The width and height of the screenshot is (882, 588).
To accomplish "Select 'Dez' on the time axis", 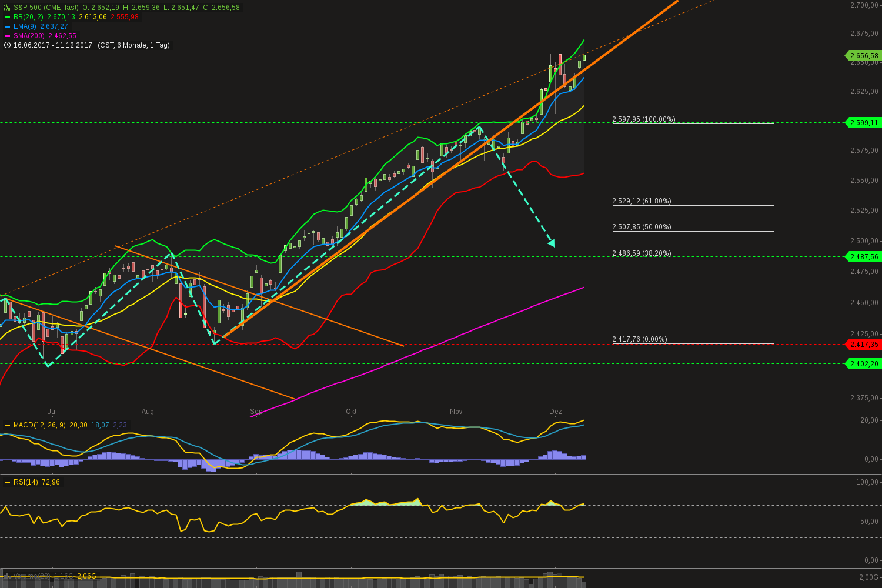I will (555, 412).
